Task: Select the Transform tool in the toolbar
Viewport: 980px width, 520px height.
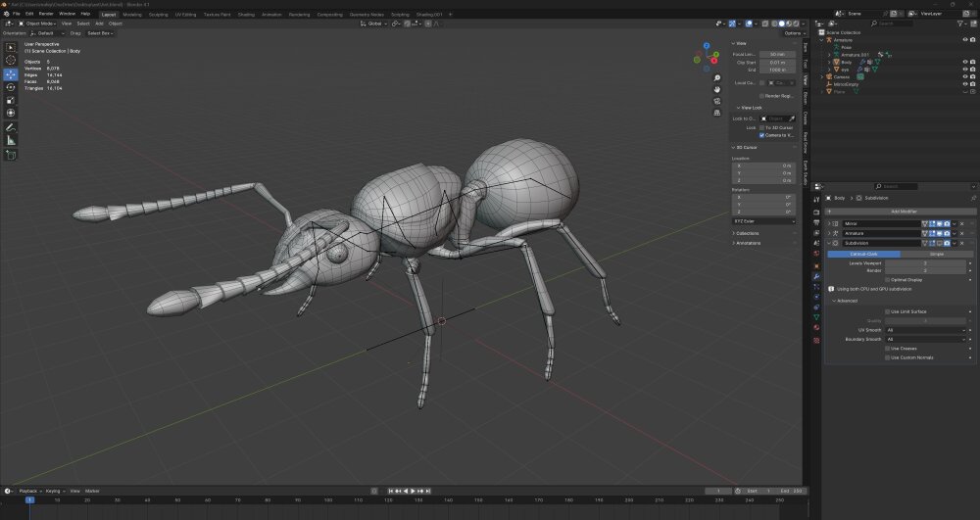Action: point(11,113)
